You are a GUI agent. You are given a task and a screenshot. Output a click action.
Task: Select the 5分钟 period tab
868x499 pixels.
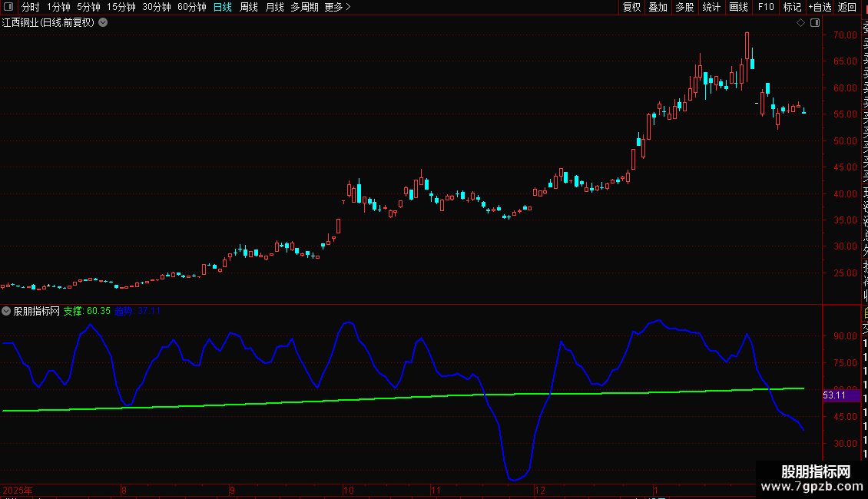(88, 7)
